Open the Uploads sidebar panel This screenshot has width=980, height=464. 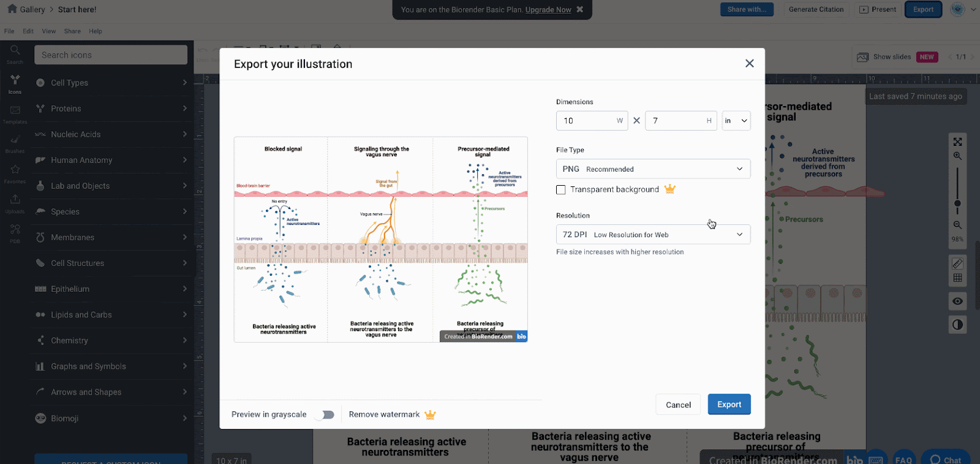[15, 203]
